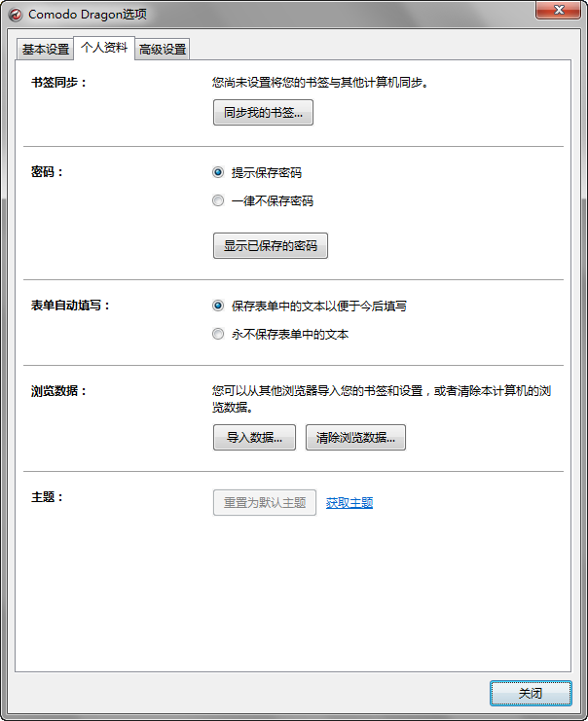Select the 个人资料 tab
The height and width of the screenshot is (721, 588).
(x=104, y=48)
